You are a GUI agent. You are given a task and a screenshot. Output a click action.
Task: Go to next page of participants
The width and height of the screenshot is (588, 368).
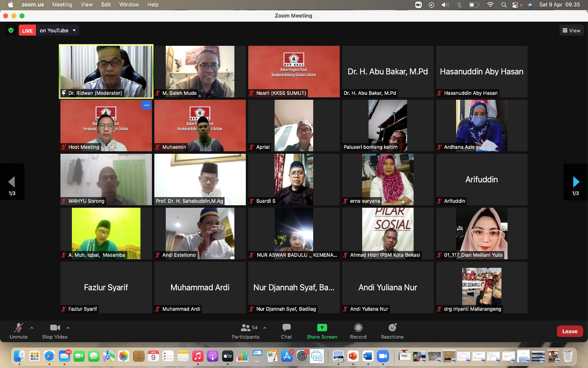575,182
